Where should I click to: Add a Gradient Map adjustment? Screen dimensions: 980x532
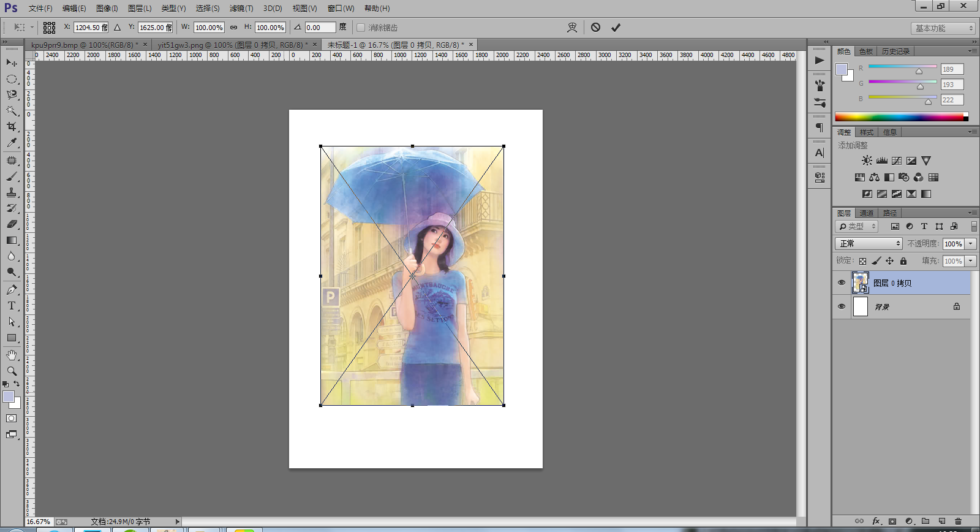926,194
